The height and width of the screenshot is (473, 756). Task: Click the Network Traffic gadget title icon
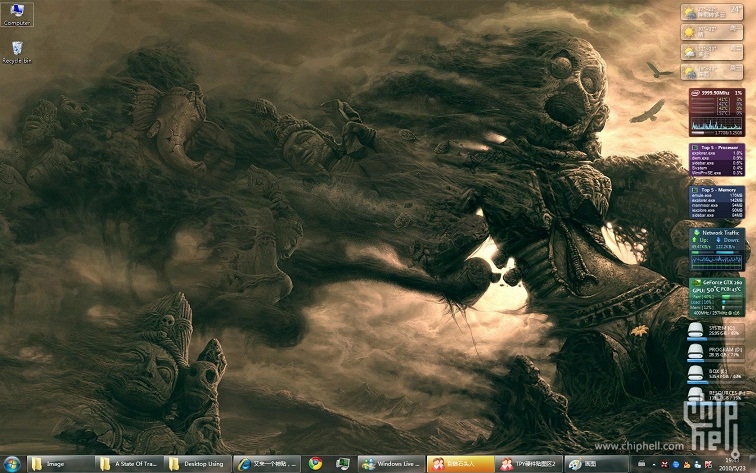(697, 232)
